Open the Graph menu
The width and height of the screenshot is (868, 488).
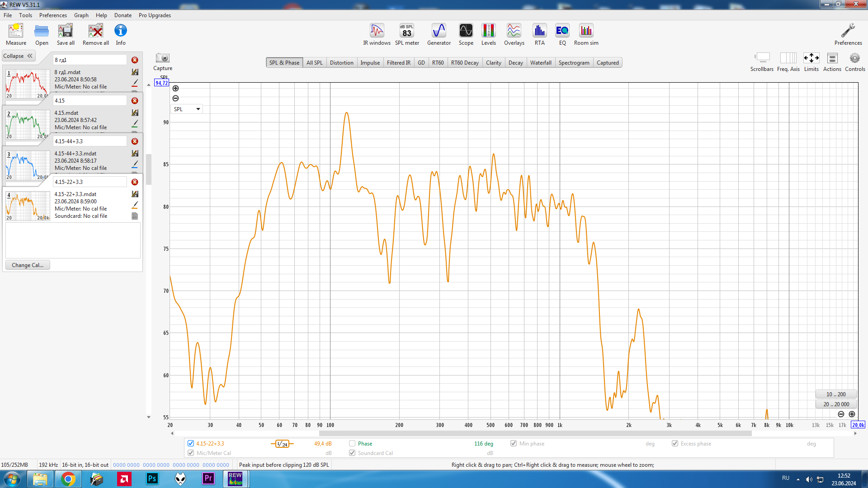coord(81,15)
